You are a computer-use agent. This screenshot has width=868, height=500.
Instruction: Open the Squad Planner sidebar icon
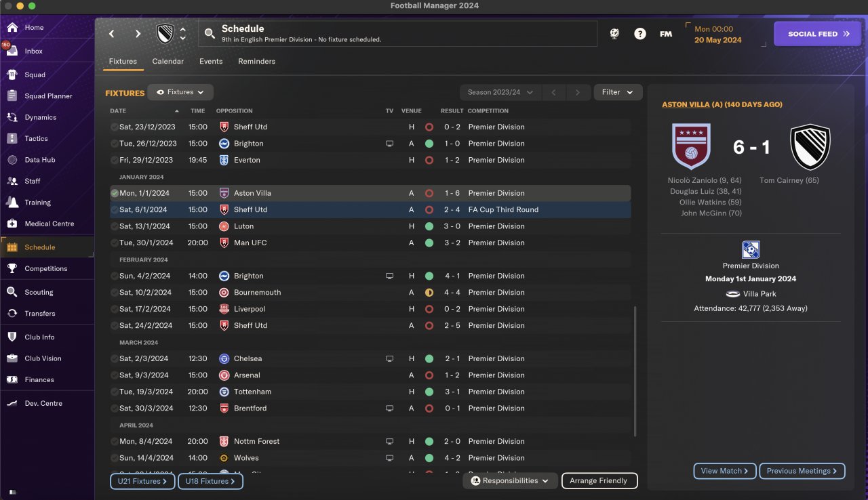coord(12,96)
